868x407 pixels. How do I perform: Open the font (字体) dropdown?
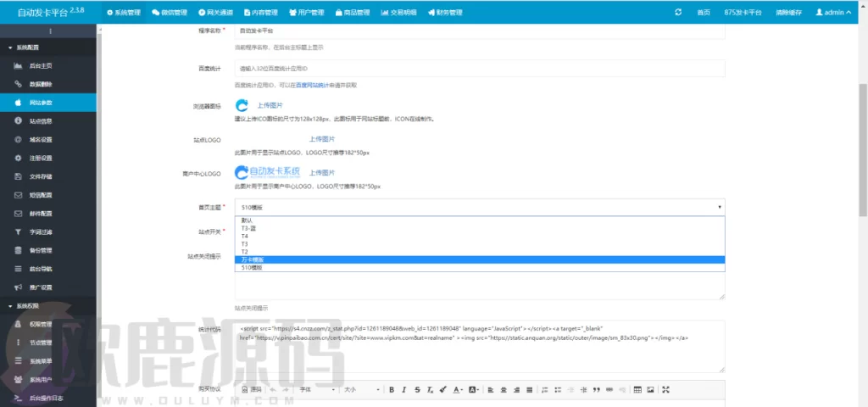pyautogui.click(x=317, y=390)
